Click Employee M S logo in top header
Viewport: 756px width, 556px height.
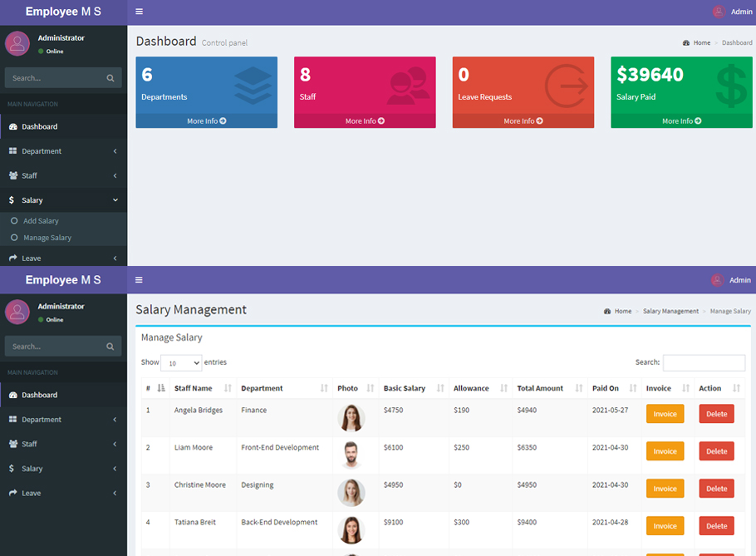63,12
